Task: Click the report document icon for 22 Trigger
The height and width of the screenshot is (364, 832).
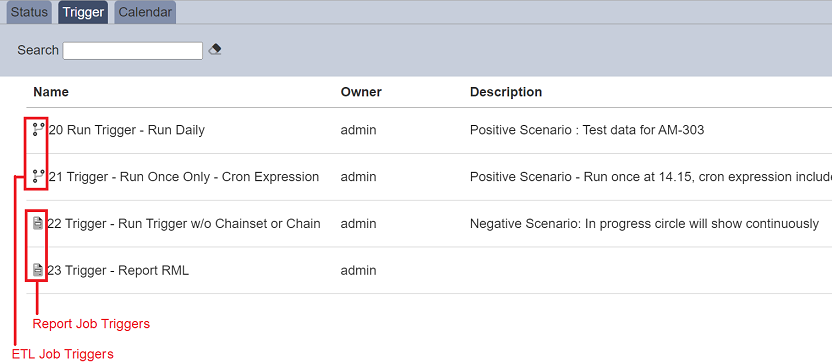Action: 38,223
